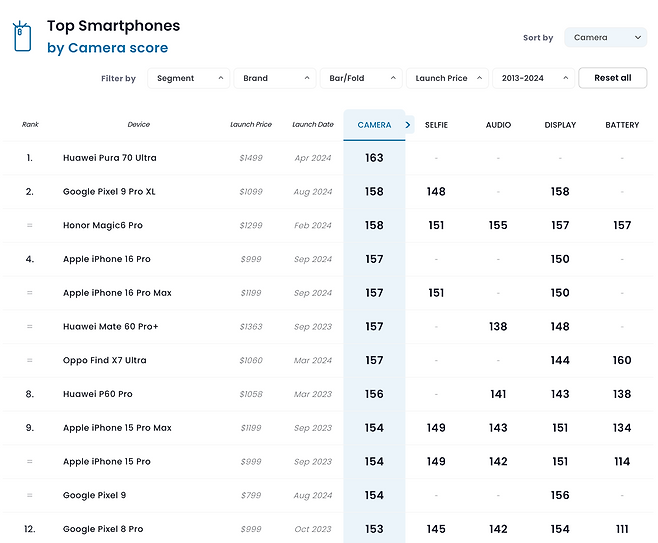Expand the Segment filter dropdown

[188, 78]
